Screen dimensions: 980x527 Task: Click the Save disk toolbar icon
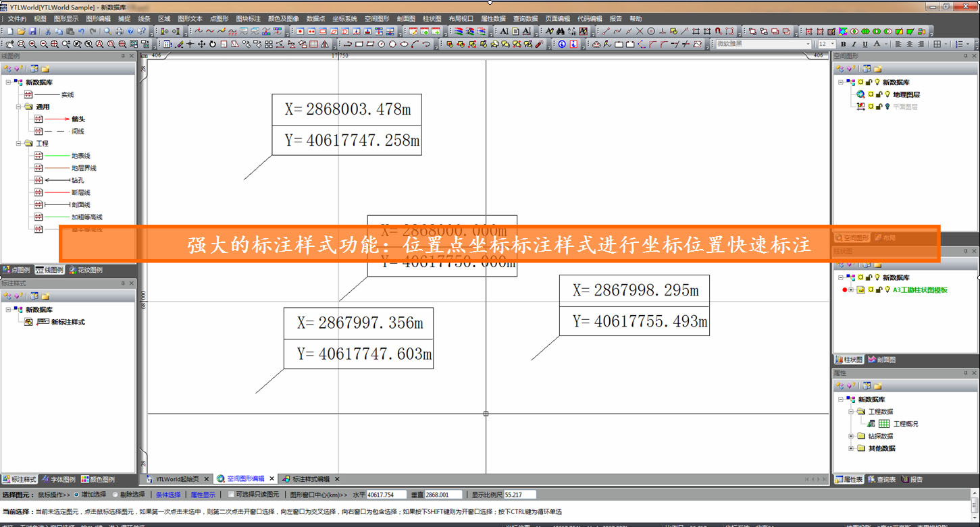(x=32, y=31)
